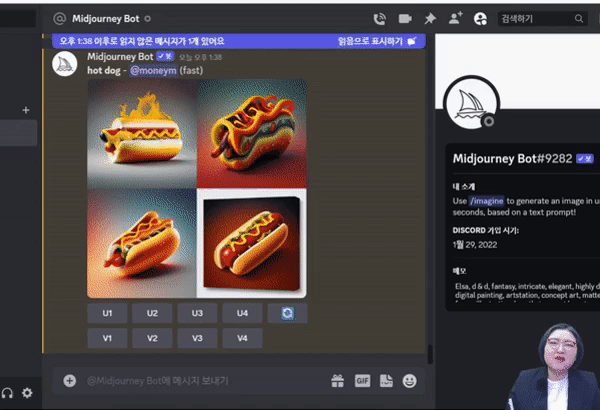Select the V2 variation button
600x410 pixels.
(152, 338)
